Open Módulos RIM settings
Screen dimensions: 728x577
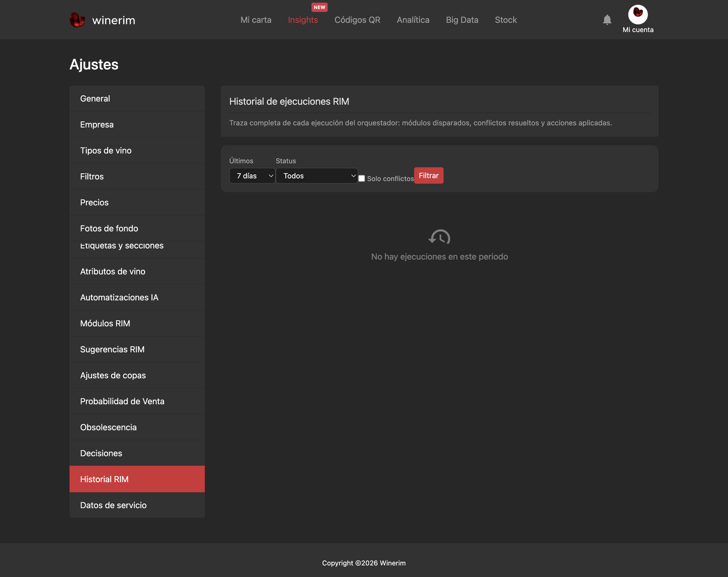coord(137,324)
